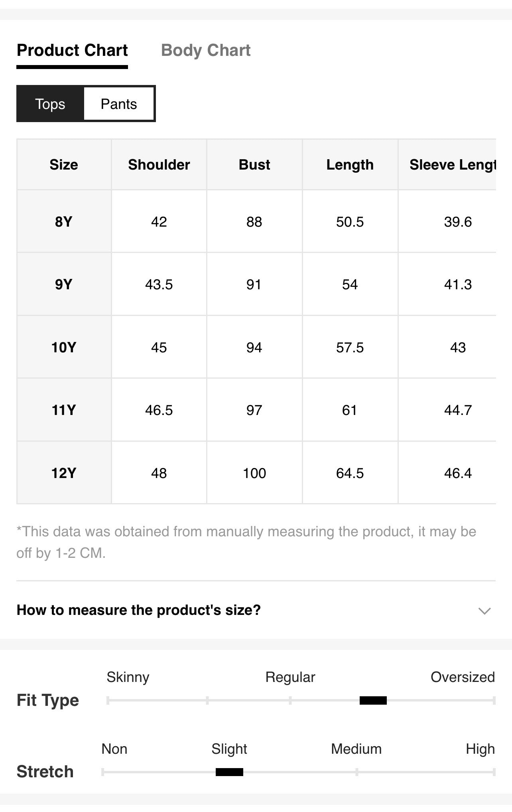This screenshot has width=512, height=812.
Task: Click the Bust column header
Action: tap(254, 164)
